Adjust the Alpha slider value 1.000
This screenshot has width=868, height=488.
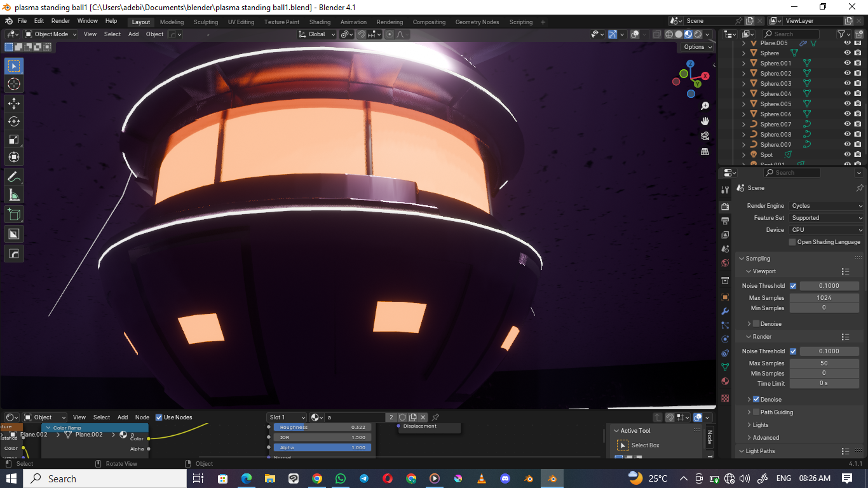322,447
